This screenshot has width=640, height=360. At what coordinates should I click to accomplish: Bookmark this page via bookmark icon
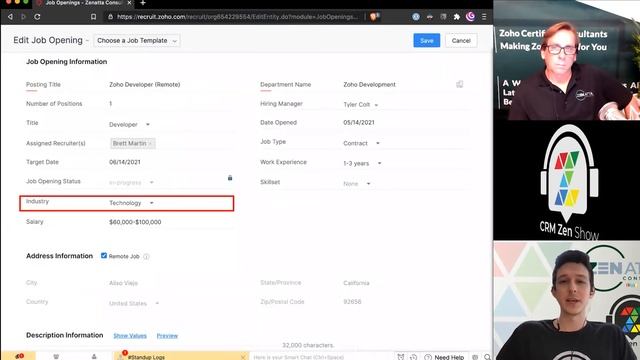point(93,17)
